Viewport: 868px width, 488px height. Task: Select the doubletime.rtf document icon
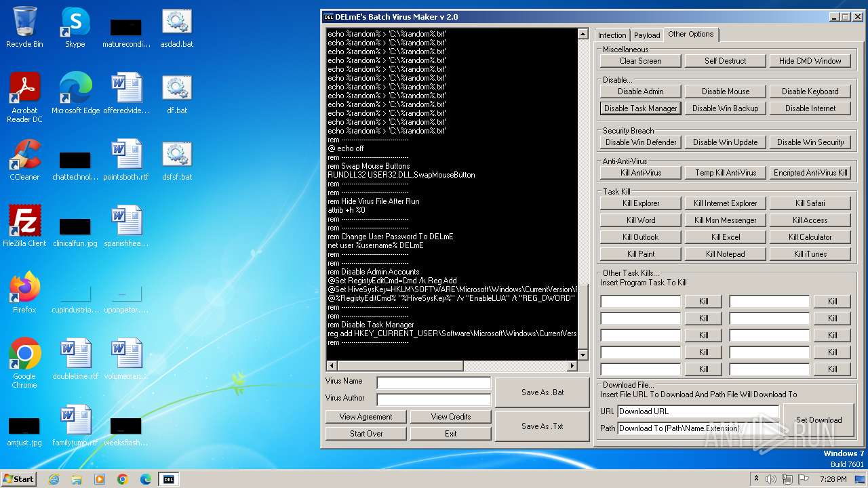[75, 359]
